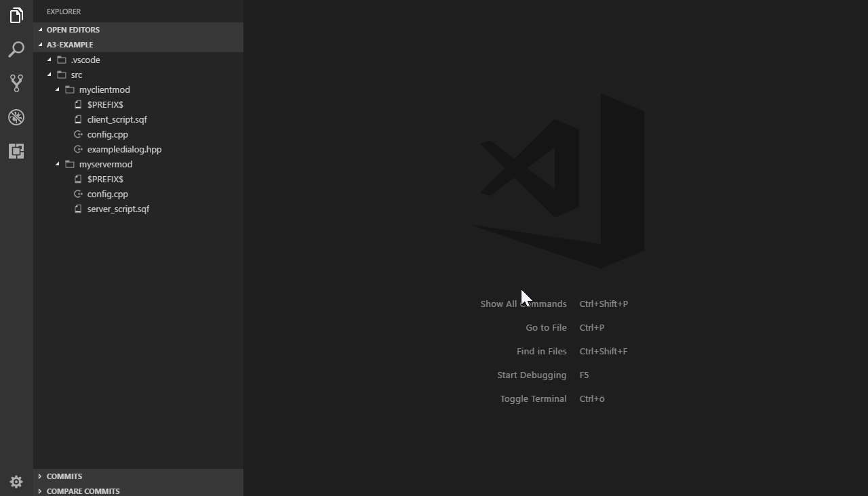
Task: Open the Search view icon
Action: (x=16, y=49)
